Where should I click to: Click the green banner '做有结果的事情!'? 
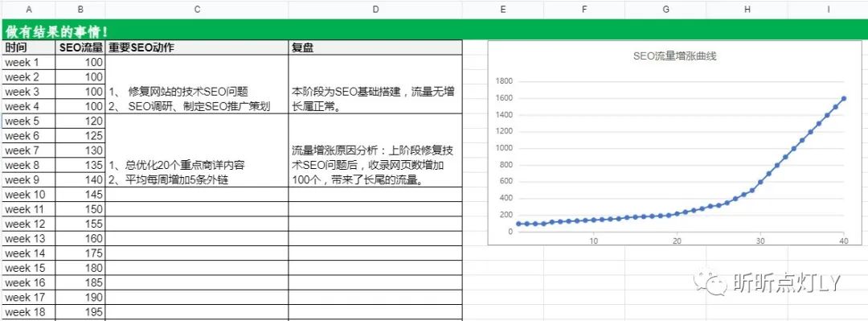point(435,30)
